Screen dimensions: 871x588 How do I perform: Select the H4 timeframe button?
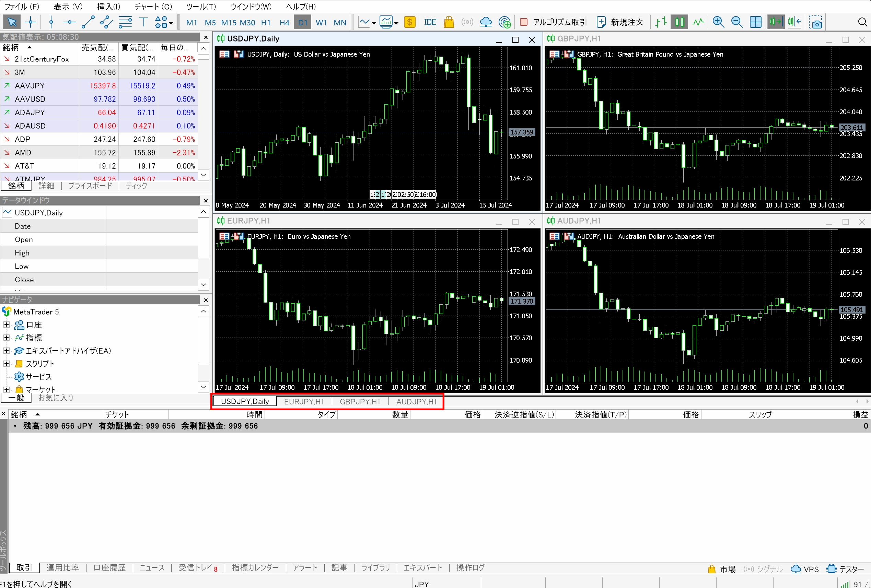click(284, 23)
